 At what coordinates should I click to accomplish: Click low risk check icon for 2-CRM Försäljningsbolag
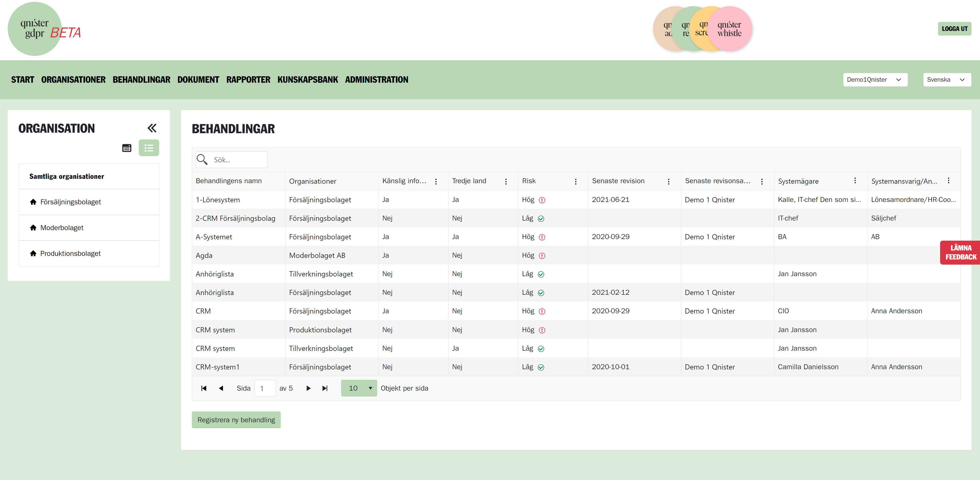[541, 219]
